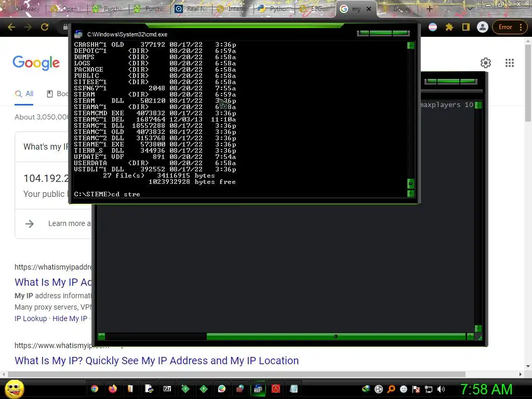
Task: Click the 'C:\STEME>cd stre' command prompt line
Action: click(x=107, y=194)
